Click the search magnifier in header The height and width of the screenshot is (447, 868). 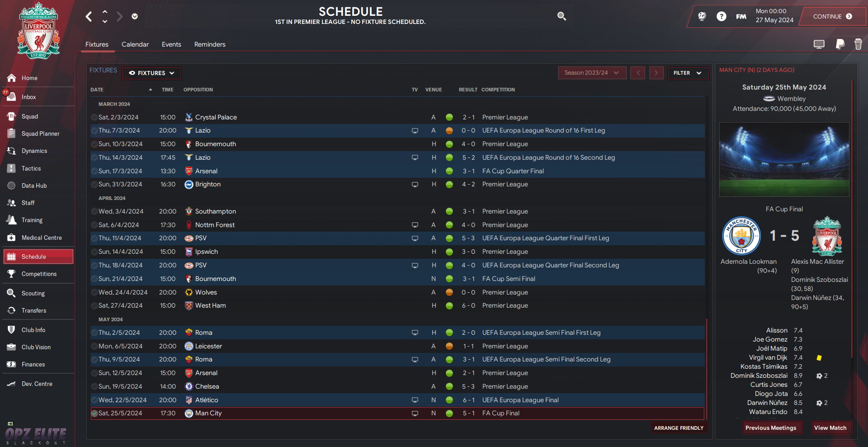pyautogui.click(x=561, y=16)
